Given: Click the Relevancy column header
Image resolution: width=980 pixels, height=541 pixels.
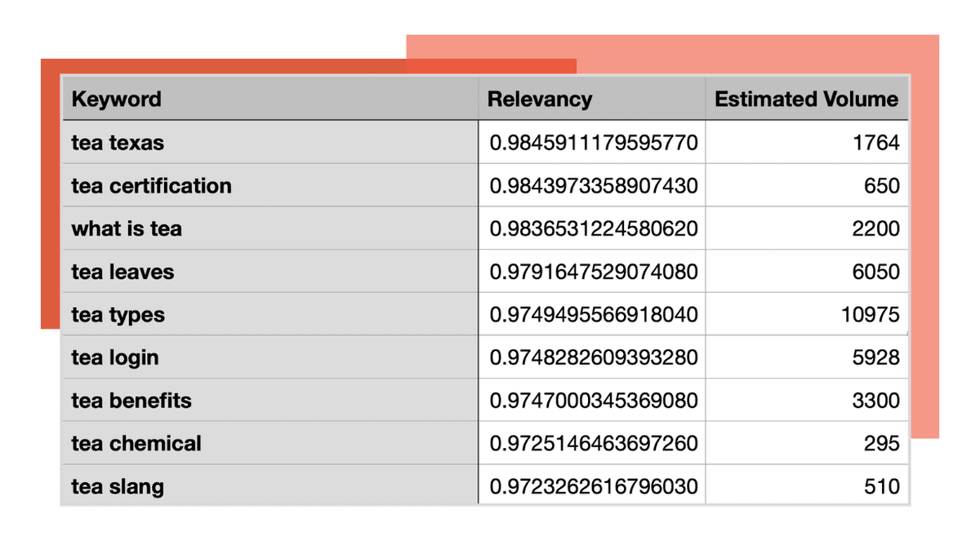Looking at the screenshot, I should point(539,100).
